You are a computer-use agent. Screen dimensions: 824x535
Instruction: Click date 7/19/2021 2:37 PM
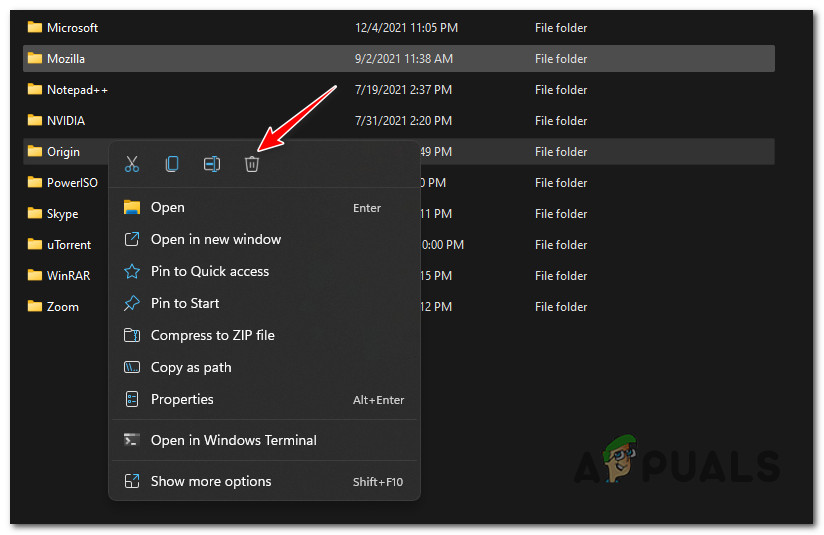pos(403,90)
